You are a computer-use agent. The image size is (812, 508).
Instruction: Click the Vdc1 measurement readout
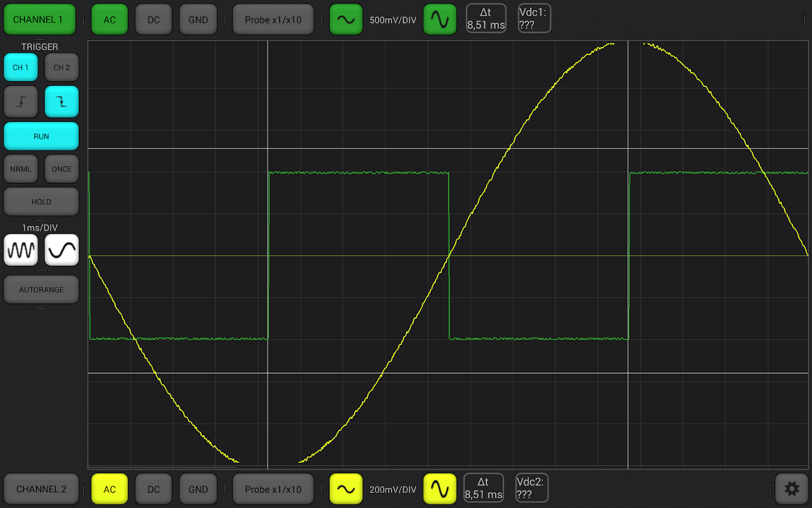tap(533, 18)
